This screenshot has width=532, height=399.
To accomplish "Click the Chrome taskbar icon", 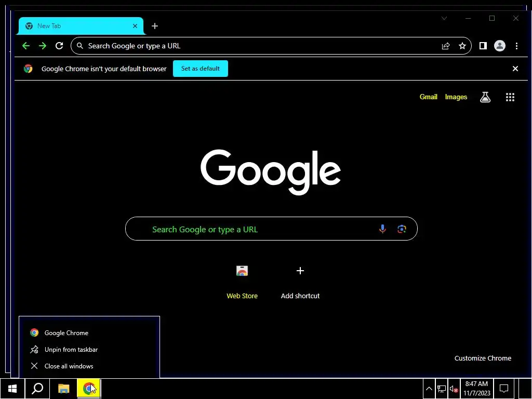I will 89,389.
